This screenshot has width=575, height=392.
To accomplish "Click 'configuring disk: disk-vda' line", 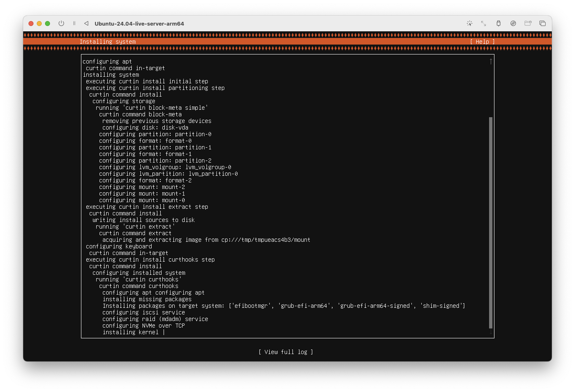I will (145, 128).
